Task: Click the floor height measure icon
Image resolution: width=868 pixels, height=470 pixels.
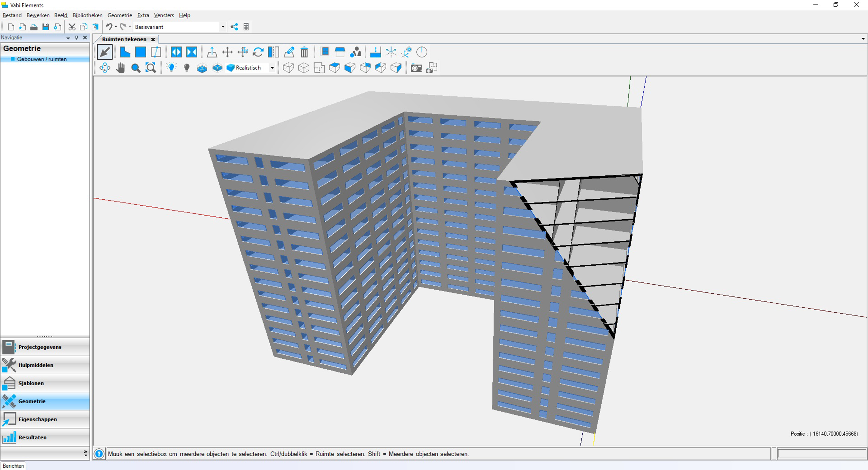Action: [375, 52]
